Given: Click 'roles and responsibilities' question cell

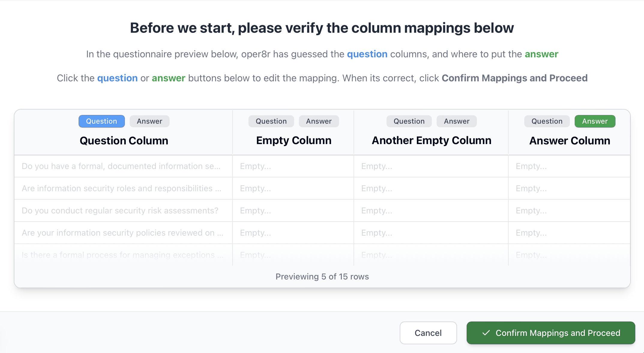Looking at the screenshot, I should point(122,188).
